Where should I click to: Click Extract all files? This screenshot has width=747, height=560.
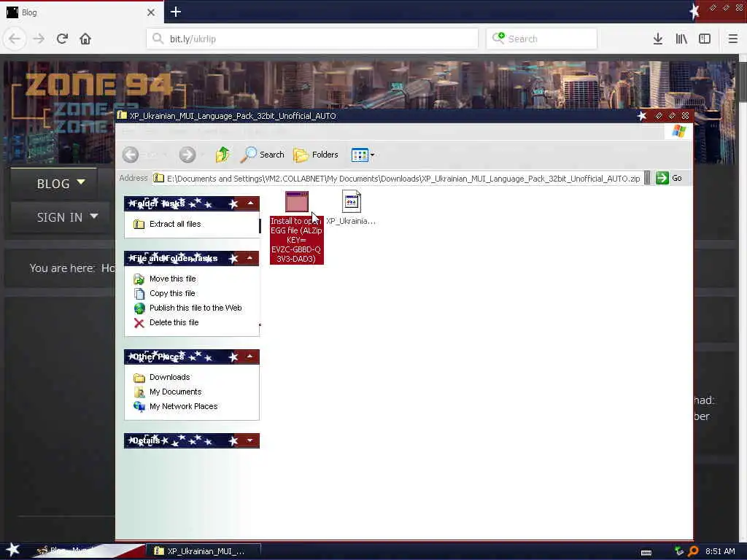[175, 224]
